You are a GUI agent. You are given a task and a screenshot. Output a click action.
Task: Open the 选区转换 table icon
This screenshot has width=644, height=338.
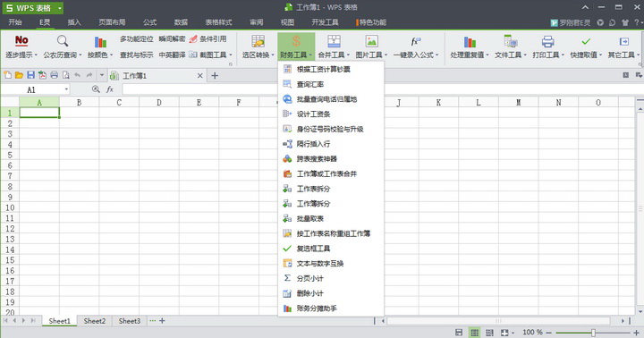[258, 41]
